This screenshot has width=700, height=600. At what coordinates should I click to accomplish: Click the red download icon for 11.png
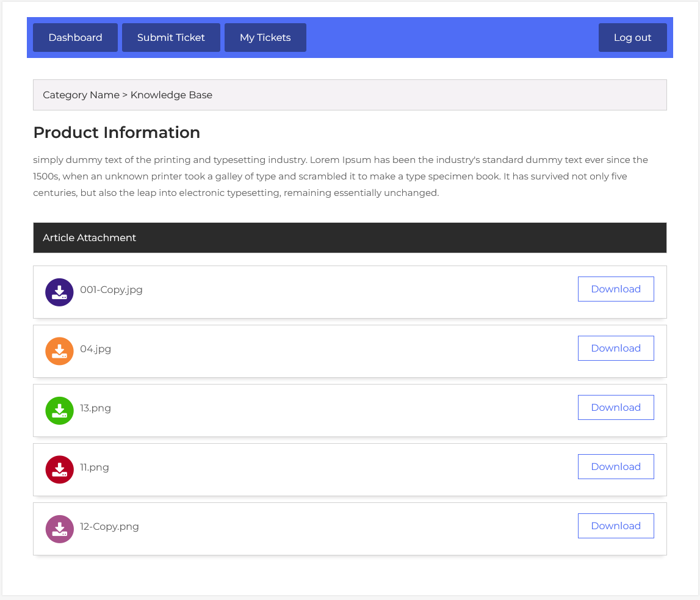point(59,470)
